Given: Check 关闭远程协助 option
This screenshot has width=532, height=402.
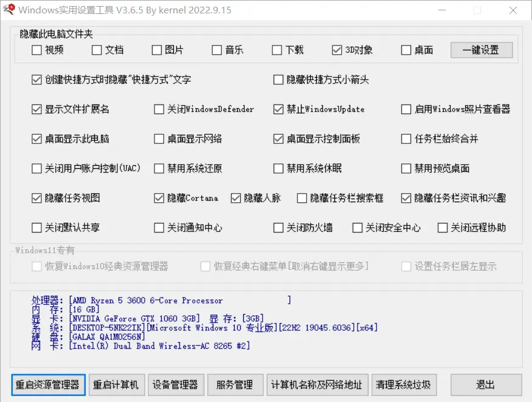Looking at the screenshot, I should [x=443, y=228].
